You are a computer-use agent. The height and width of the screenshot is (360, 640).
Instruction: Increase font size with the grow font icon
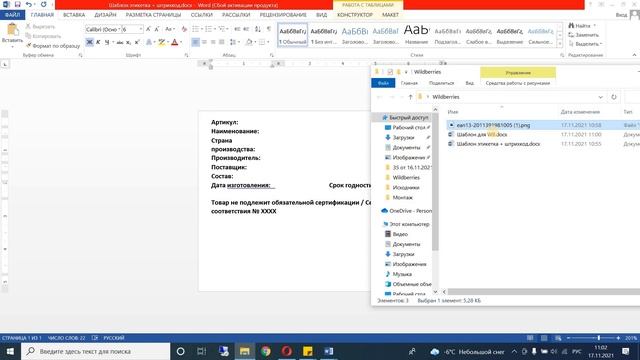point(148,29)
